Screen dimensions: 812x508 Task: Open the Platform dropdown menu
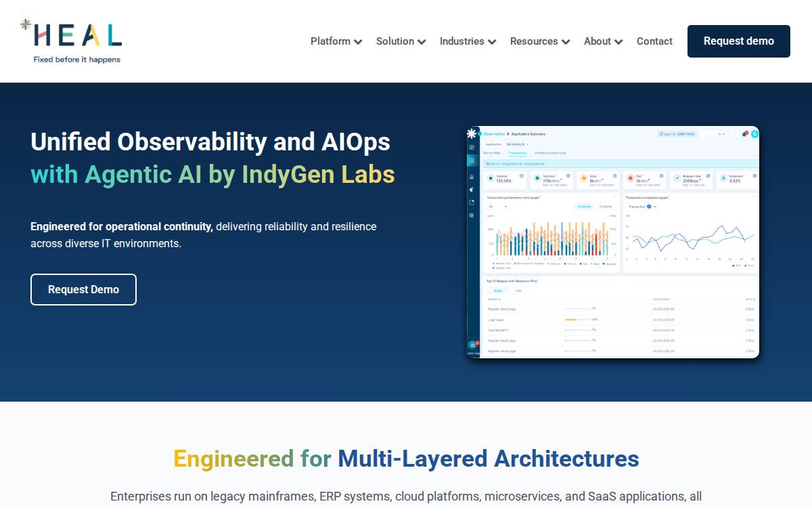click(x=336, y=41)
